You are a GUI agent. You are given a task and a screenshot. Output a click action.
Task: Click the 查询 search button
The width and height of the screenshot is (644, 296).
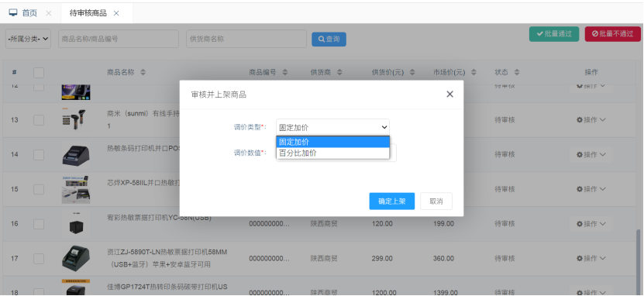(x=329, y=39)
